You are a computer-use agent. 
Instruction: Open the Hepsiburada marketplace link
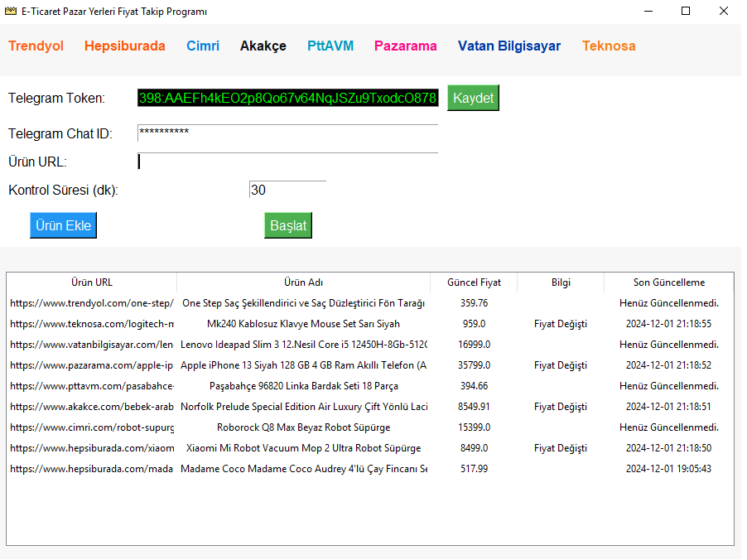[x=125, y=46]
